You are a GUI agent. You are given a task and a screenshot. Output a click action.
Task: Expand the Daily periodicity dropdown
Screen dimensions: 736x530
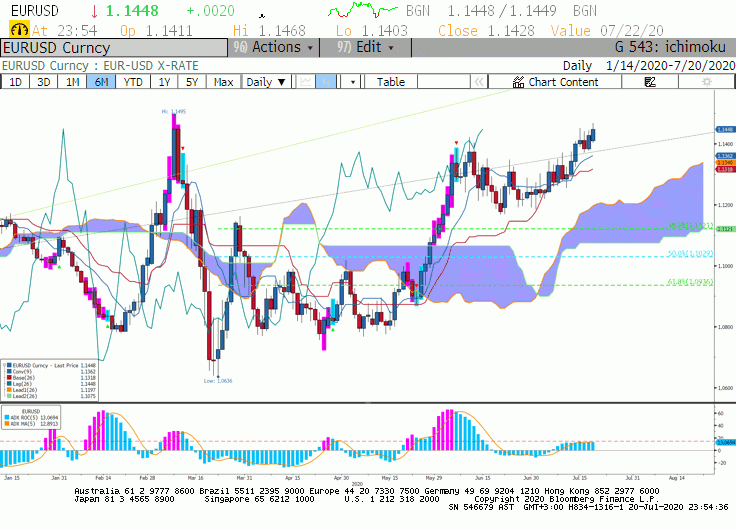point(266,82)
